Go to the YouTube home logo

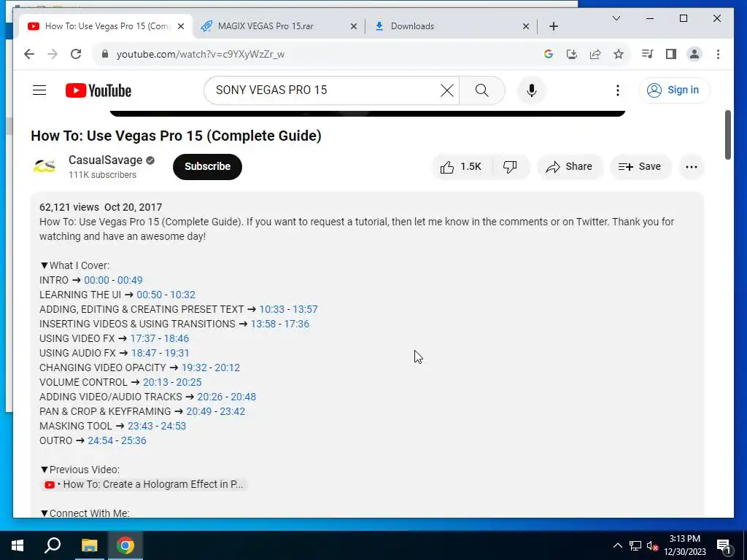point(98,90)
